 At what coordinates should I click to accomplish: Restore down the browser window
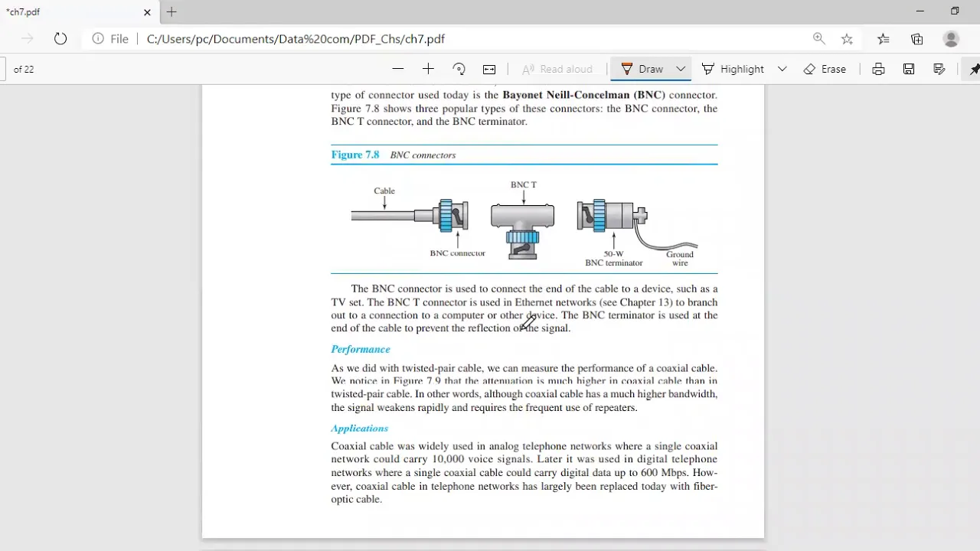(x=955, y=11)
